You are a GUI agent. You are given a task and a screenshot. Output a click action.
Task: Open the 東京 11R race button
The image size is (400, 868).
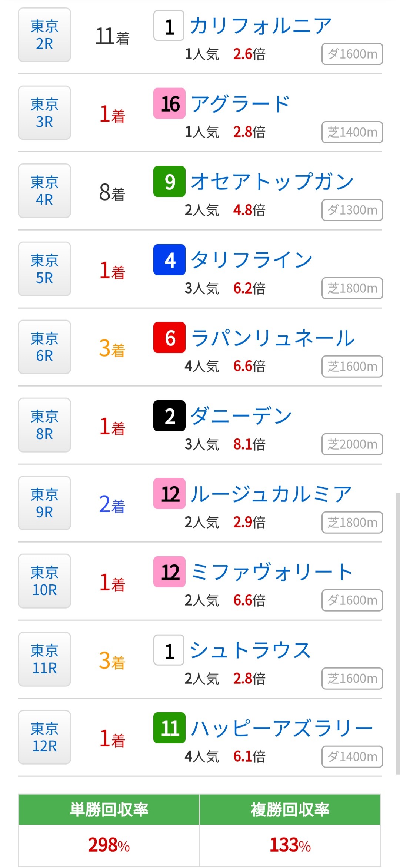[x=44, y=659]
